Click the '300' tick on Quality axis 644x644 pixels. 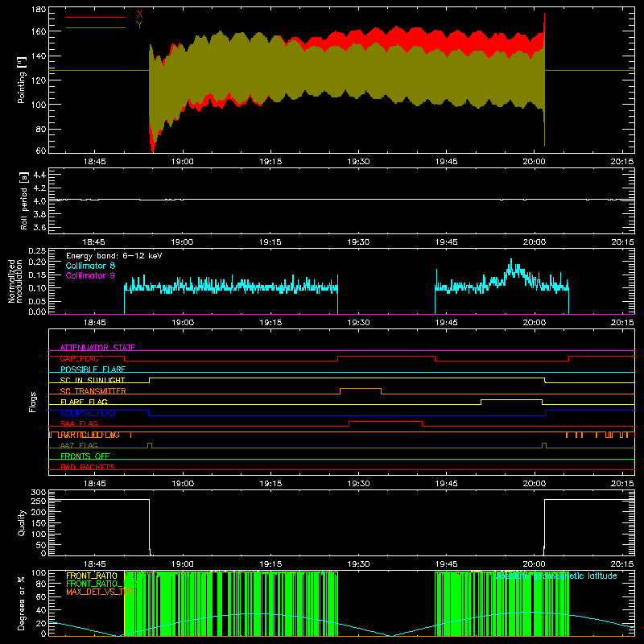[39, 493]
